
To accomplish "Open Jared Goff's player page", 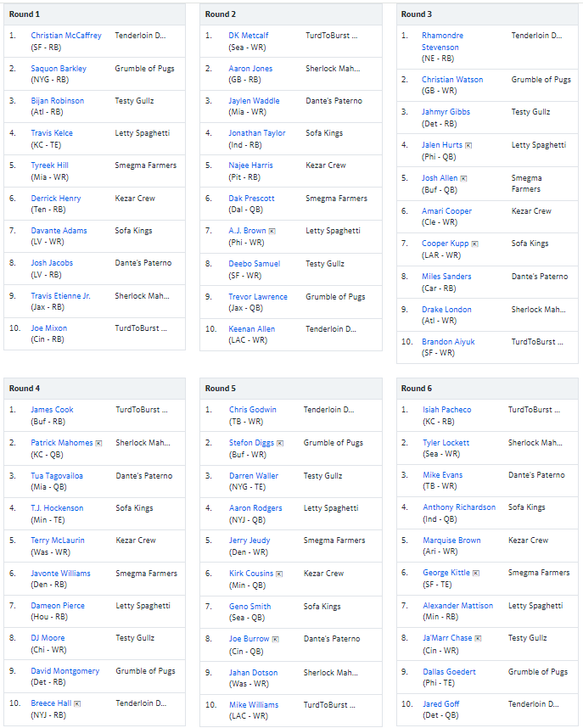I will pos(440,704).
